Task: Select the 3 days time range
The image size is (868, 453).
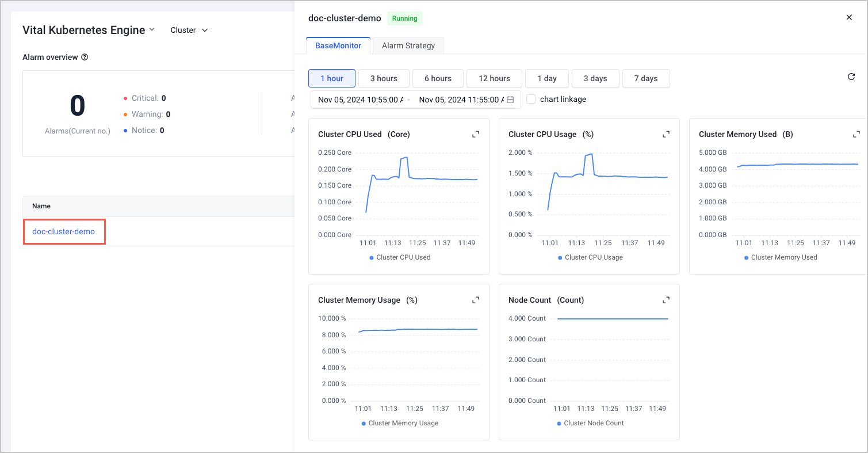Action: pos(595,78)
